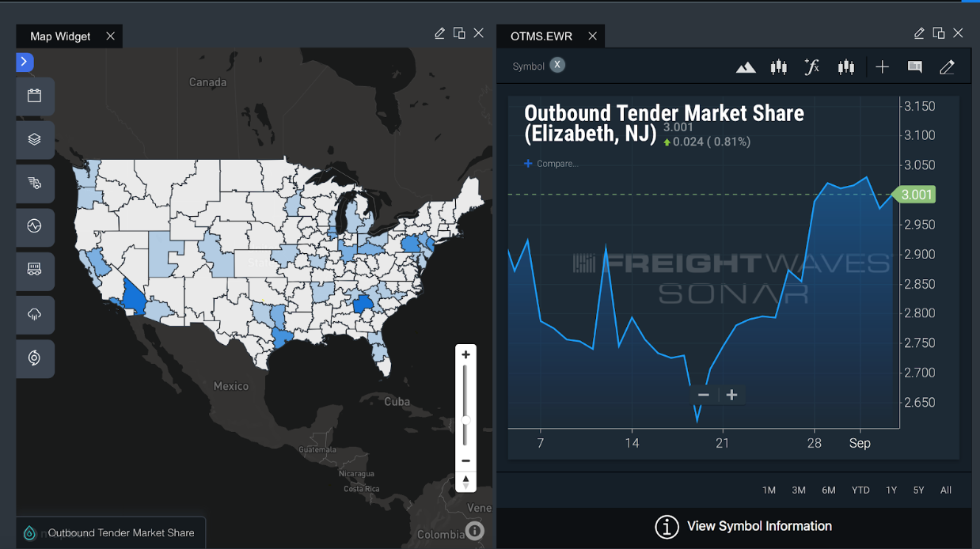Remove the symbol with X chip
980x549 pixels.
point(557,65)
